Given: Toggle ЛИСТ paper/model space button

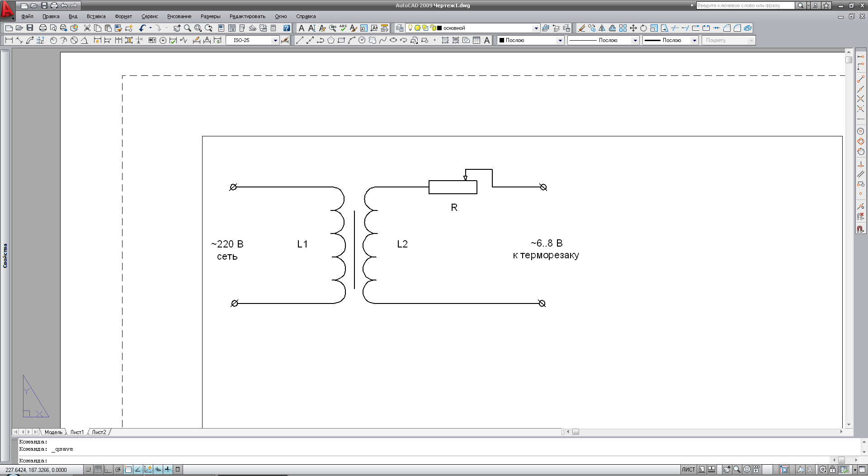Looking at the screenshot, I should [x=689, y=470].
